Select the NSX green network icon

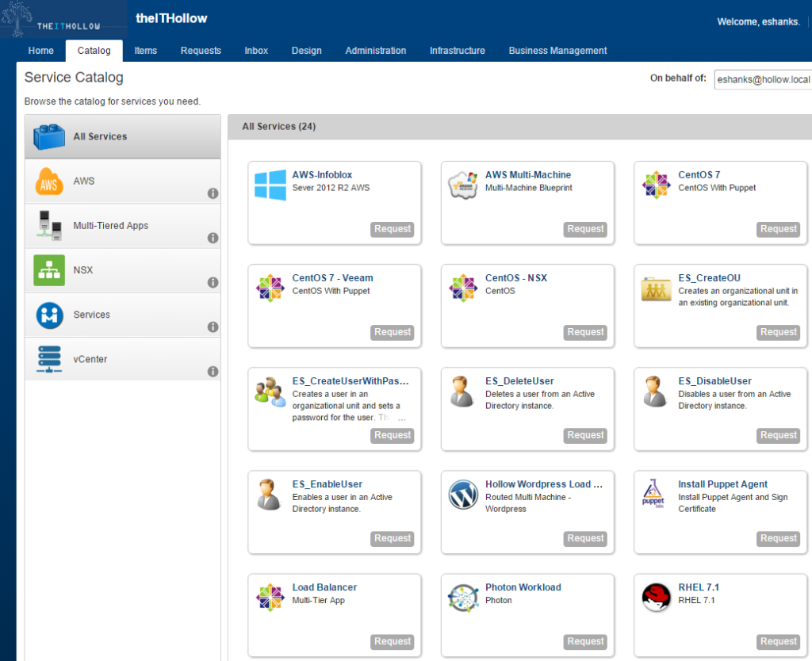[49, 270]
